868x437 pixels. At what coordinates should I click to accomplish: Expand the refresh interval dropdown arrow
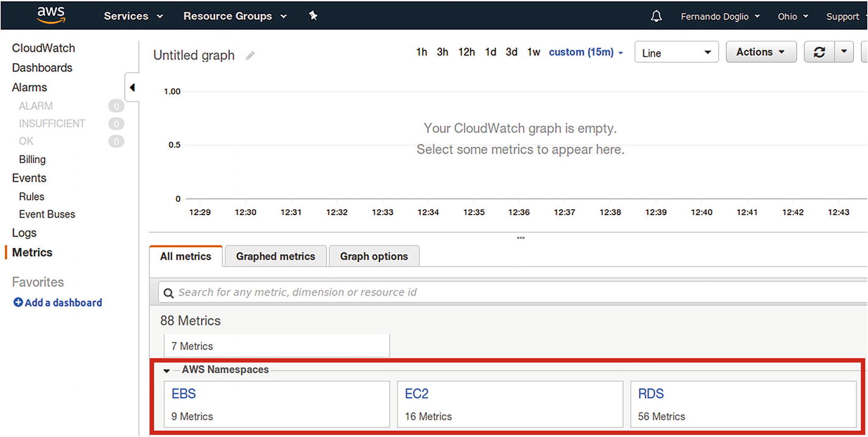(x=844, y=52)
